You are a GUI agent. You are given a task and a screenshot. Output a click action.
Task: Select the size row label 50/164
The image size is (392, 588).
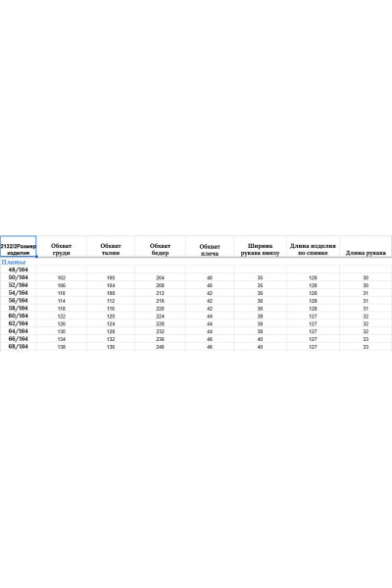[18, 277]
